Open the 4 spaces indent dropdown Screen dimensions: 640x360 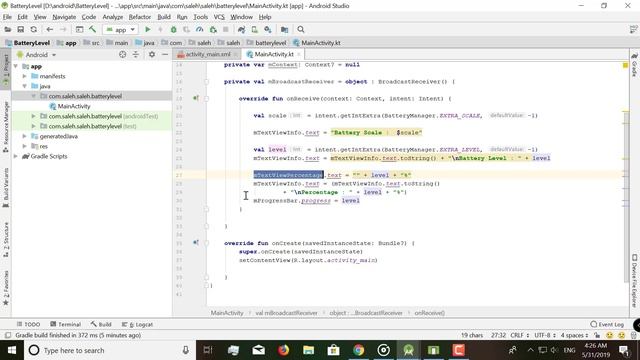574,335
